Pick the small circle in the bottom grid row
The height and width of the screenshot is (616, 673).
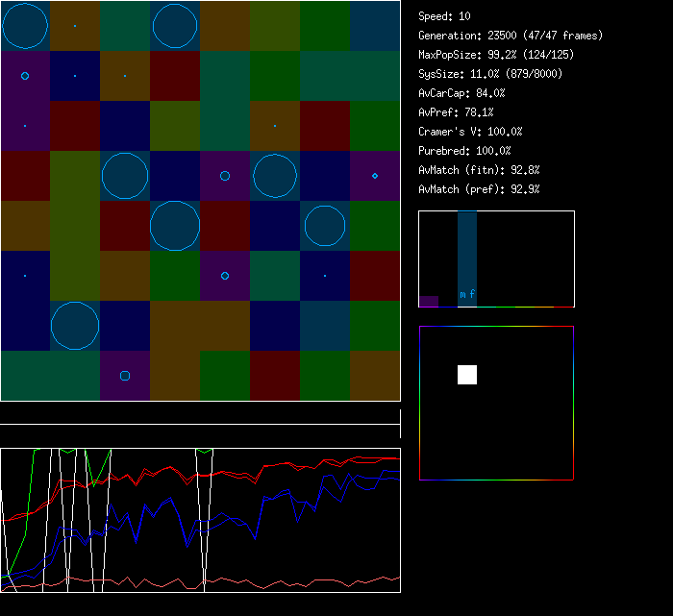(125, 376)
